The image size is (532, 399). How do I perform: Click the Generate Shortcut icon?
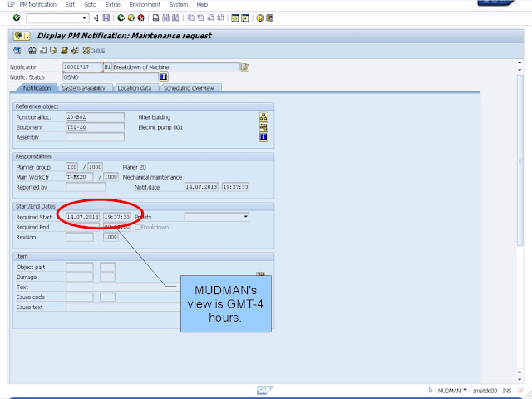point(245,17)
